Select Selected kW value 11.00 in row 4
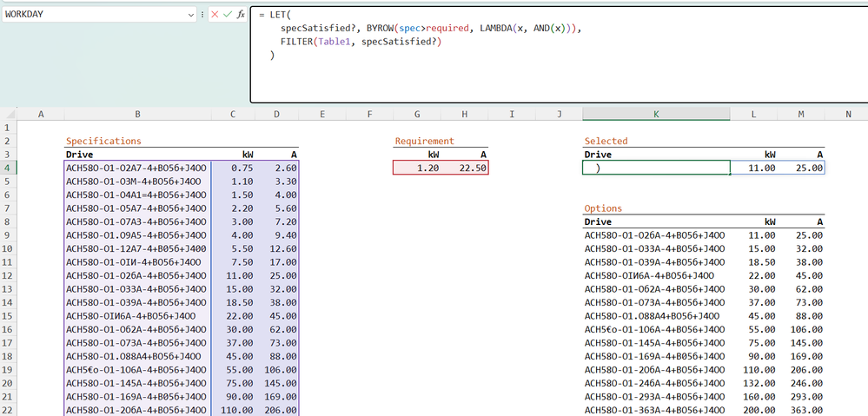 tap(753, 168)
